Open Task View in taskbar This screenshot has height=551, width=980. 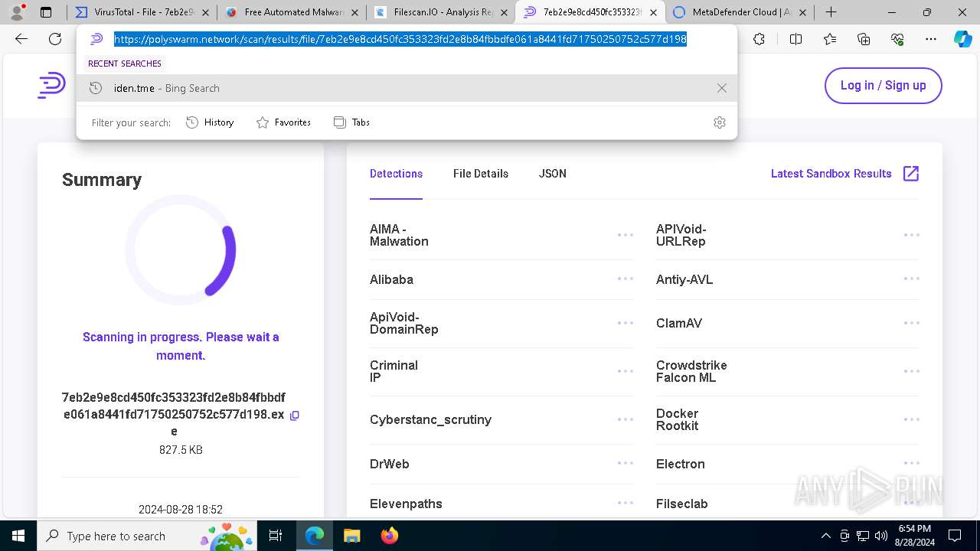[276, 536]
